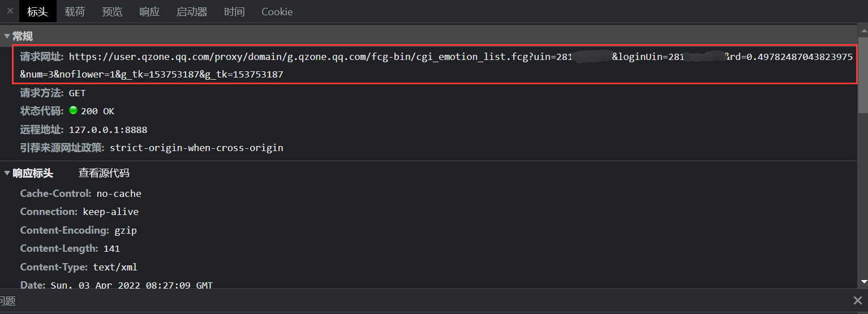Click the Content-Type text/xml header value
Viewport: 868px width, 314px height.
click(x=115, y=267)
